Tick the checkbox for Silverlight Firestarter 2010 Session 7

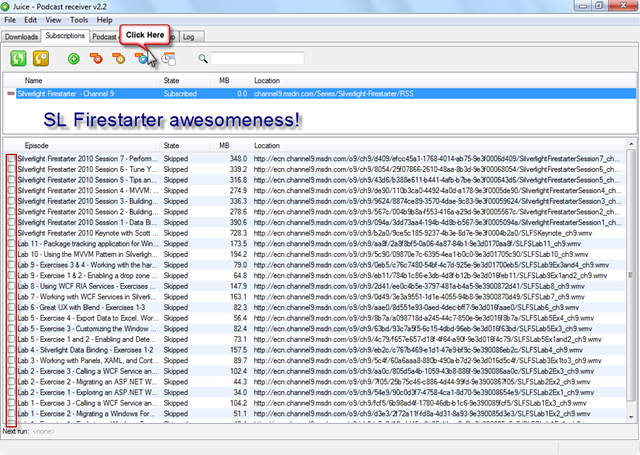click(x=11, y=158)
